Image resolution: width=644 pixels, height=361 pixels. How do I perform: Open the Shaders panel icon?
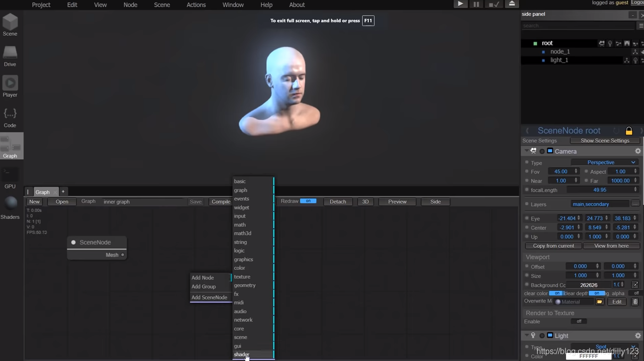[x=10, y=203]
